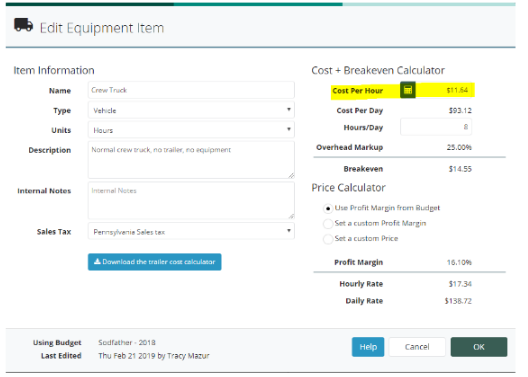Screen dimensions: 528x377
Task: Expand the Units dropdown showing Hours
Action: point(191,130)
